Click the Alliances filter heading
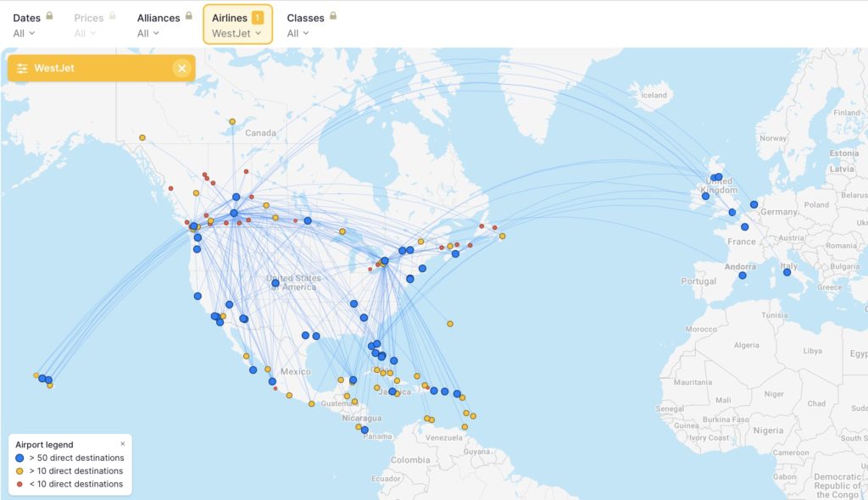 coord(159,15)
